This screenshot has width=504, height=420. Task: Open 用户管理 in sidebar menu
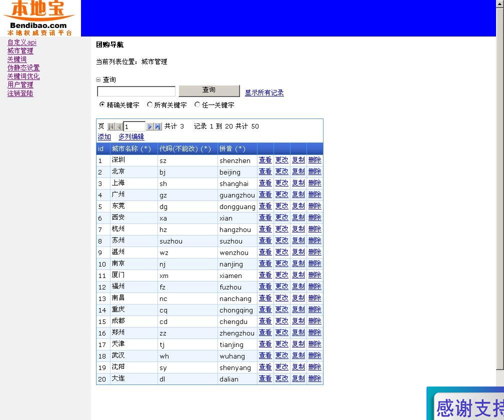[x=20, y=85]
